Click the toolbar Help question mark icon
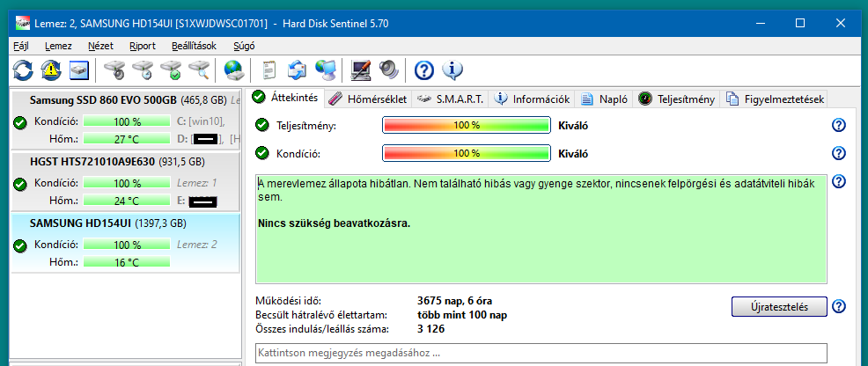Viewport: 868px width, 366px height. point(424,70)
